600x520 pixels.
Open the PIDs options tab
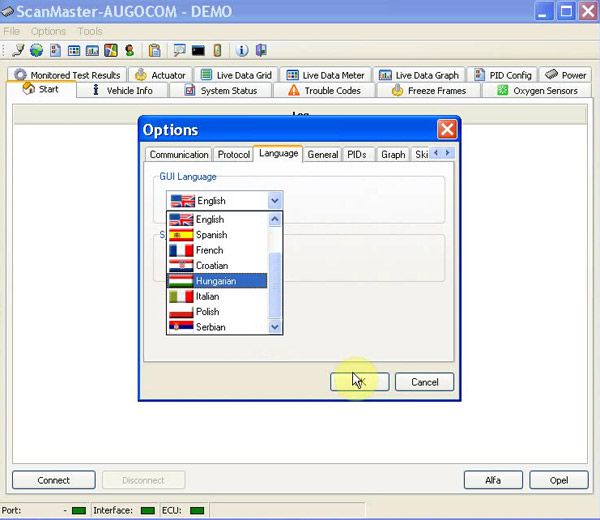[x=357, y=154]
